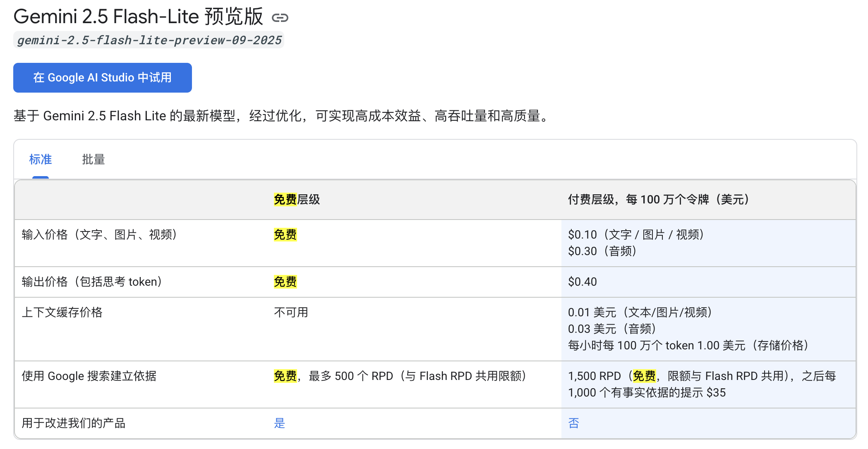
Task: Click 免费 in the input price row
Action: tap(285, 235)
